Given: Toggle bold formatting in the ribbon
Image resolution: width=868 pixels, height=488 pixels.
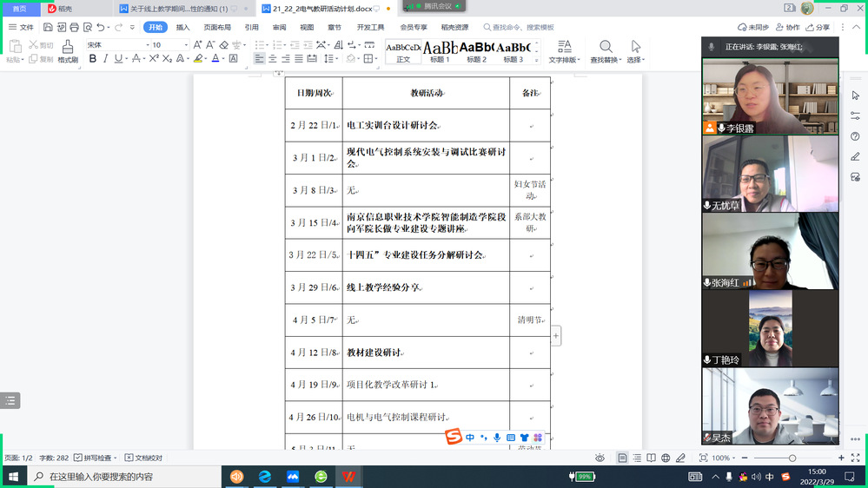Looking at the screenshot, I should point(93,59).
